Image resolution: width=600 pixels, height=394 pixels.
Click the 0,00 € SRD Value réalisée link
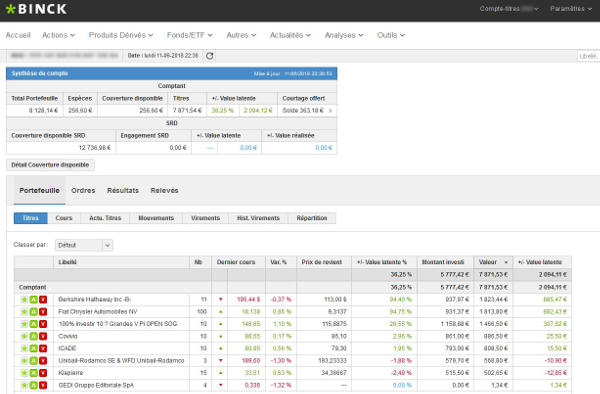tap(324, 148)
